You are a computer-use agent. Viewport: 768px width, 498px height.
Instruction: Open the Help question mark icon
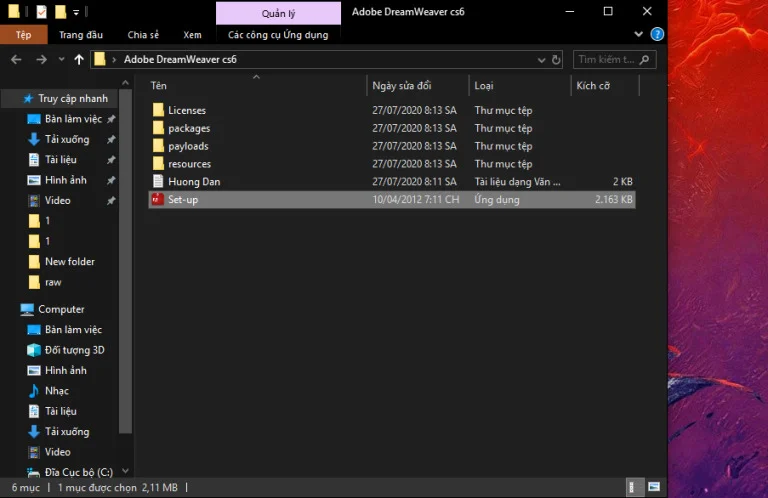[x=657, y=34]
